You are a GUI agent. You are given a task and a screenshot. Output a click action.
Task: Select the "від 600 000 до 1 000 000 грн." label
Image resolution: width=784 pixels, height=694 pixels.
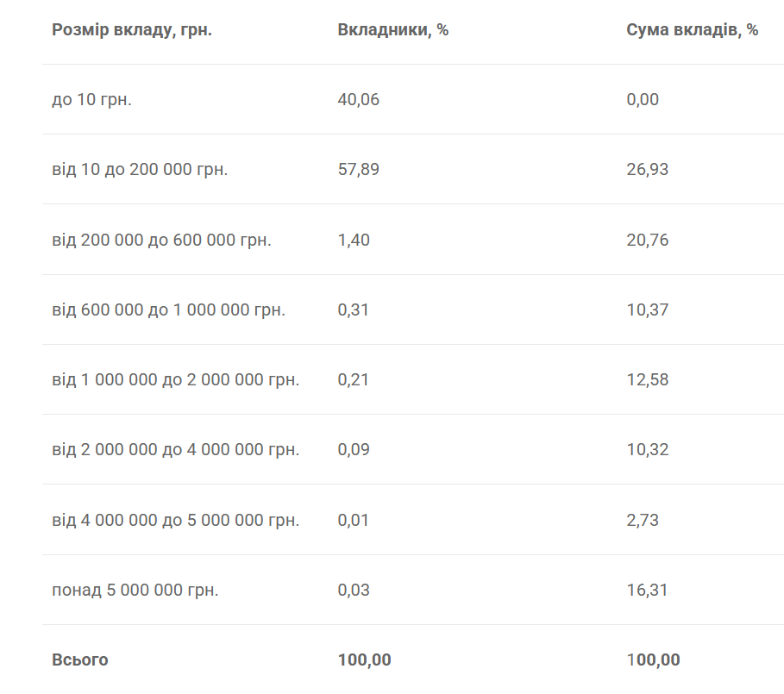tap(168, 309)
